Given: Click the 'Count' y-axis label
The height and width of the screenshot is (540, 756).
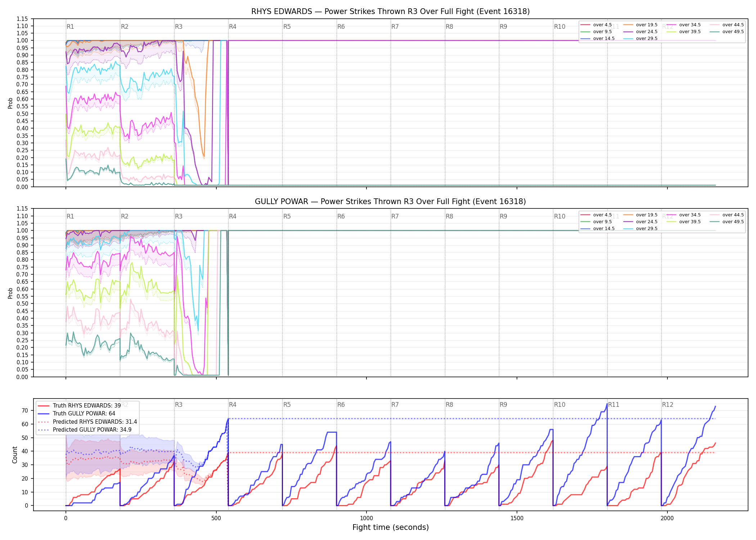Looking at the screenshot, I should 15,455.
